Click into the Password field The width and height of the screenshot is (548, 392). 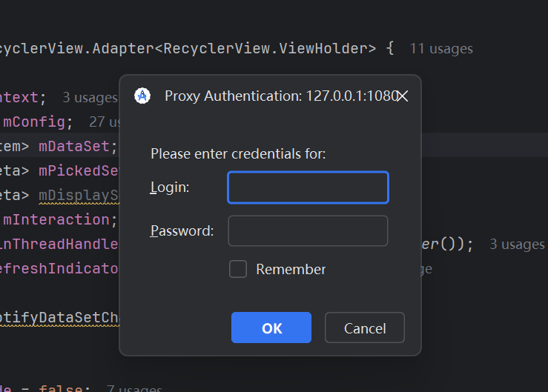tap(308, 230)
